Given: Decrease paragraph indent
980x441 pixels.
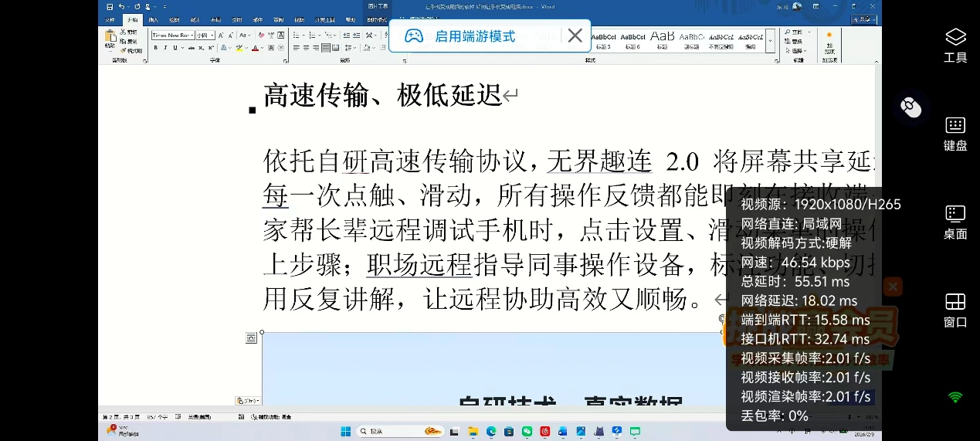Looking at the screenshot, I should 347,36.
